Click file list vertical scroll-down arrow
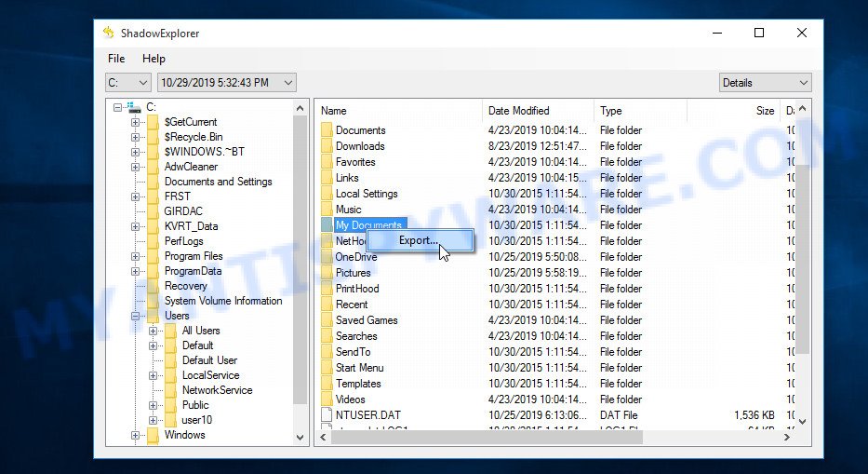This screenshot has width=868, height=474. [803, 422]
